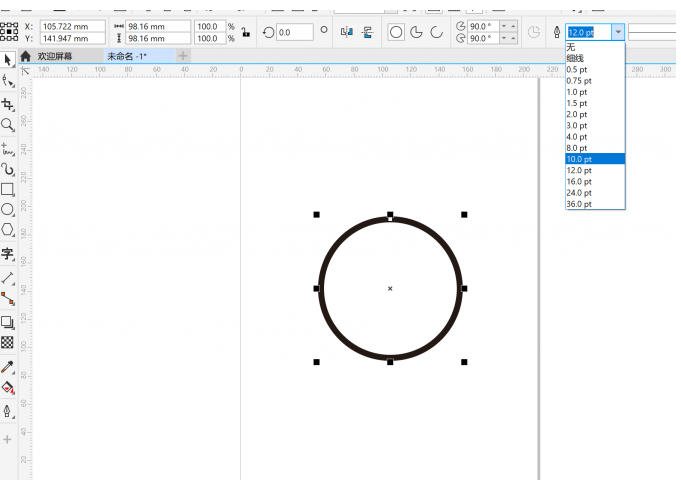
Task: Click the new document plus tab button
Action: [183, 56]
